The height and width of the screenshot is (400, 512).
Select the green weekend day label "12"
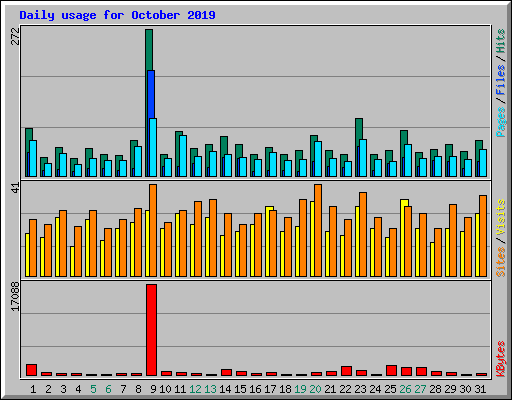pos(195,389)
